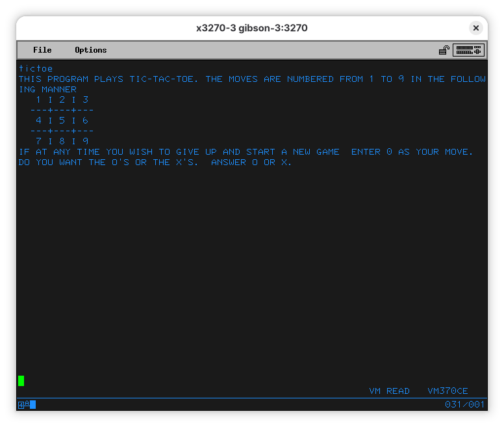Click the VM READ status text

point(389,391)
